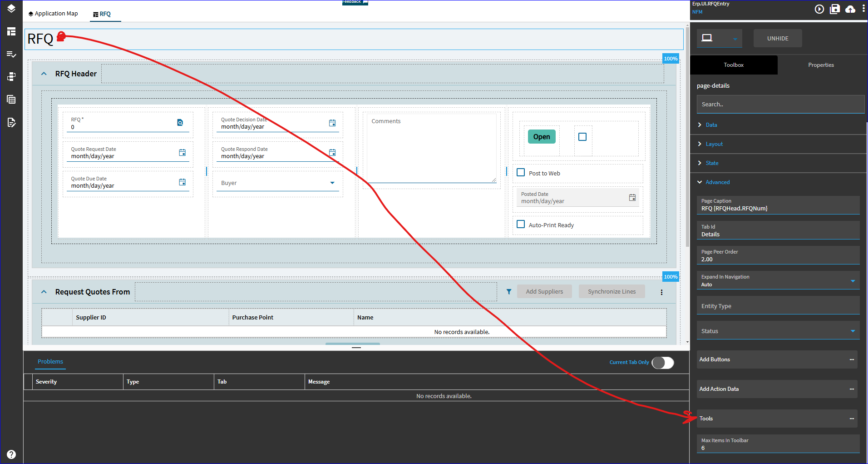The width and height of the screenshot is (868, 464).
Task: Click the UNHIDE button
Action: tap(778, 39)
